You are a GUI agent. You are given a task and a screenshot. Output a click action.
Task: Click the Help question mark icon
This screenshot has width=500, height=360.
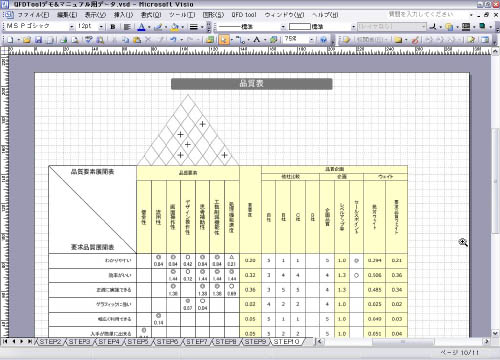[x=323, y=40]
